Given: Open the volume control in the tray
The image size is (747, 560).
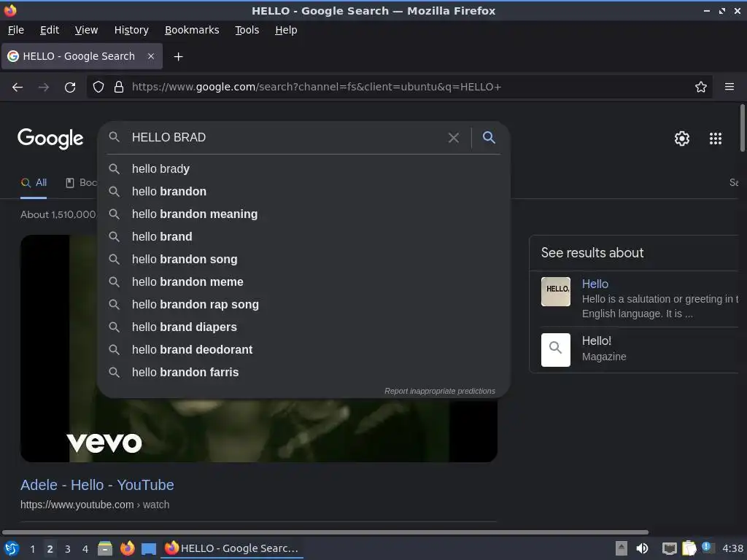Looking at the screenshot, I should [x=642, y=548].
